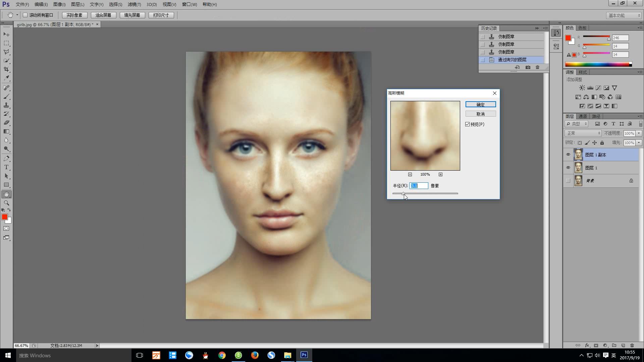Viewport: 644px width, 362px height.
Task: Delete layer trash icon in Layers panel
Action: tap(632, 345)
